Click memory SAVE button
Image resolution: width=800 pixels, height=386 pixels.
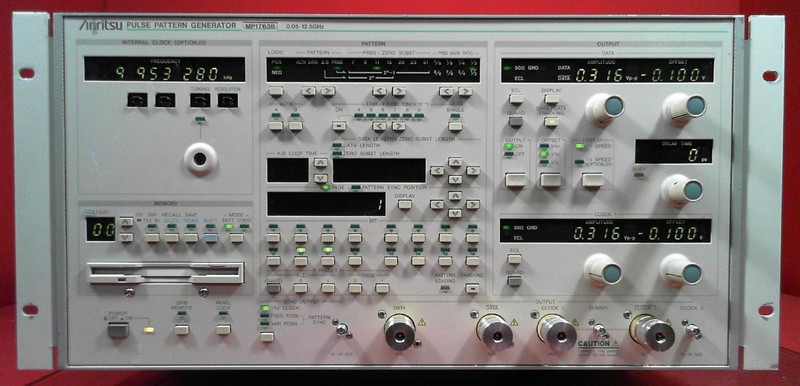click(x=191, y=238)
